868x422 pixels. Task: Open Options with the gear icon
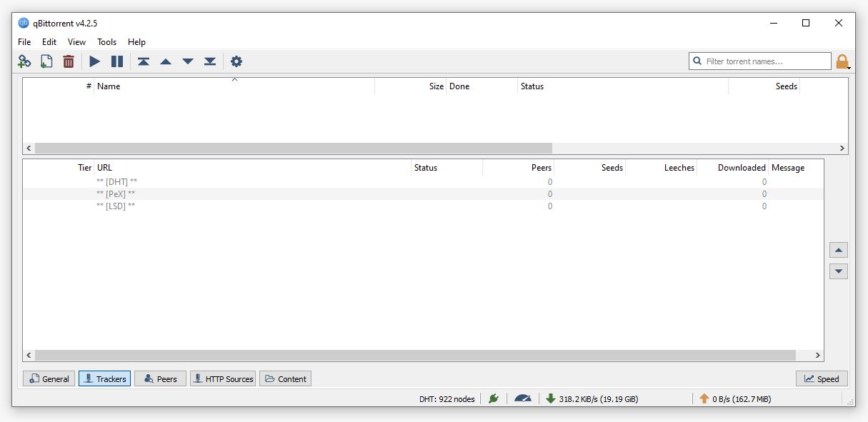236,61
